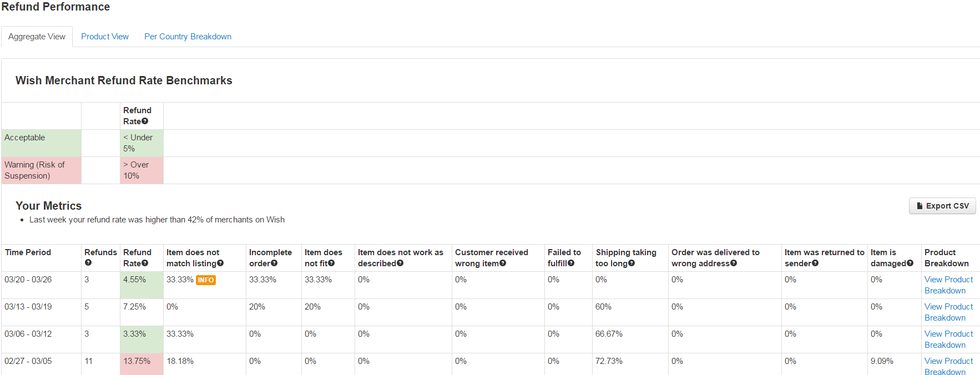Click help icon beside Failed to fulfill
980x375 pixels.
pos(571,263)
